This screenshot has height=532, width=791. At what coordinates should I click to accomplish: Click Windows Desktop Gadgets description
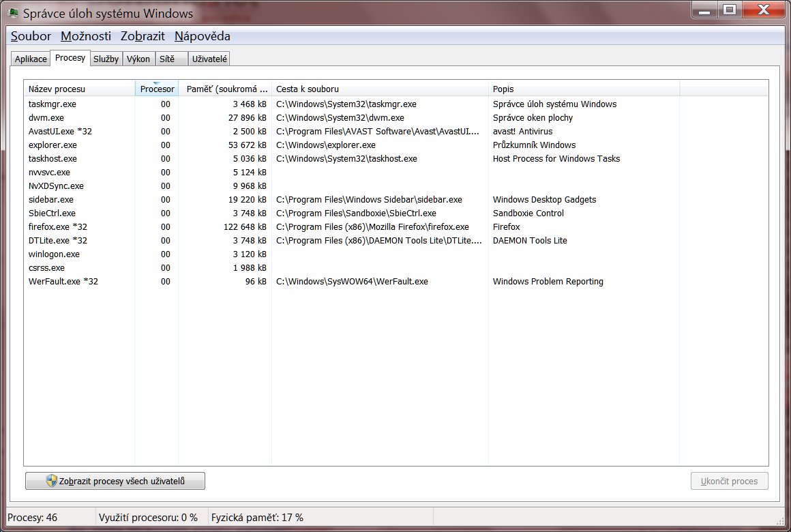click(x=544, y=199)
